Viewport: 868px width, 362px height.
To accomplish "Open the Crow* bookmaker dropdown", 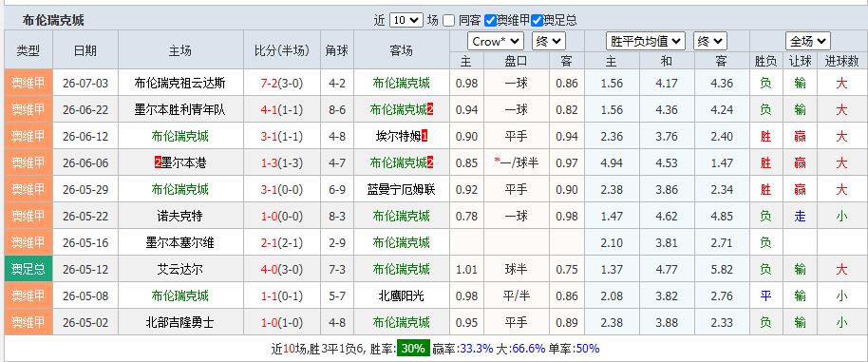I will click(x=496, y=42).
